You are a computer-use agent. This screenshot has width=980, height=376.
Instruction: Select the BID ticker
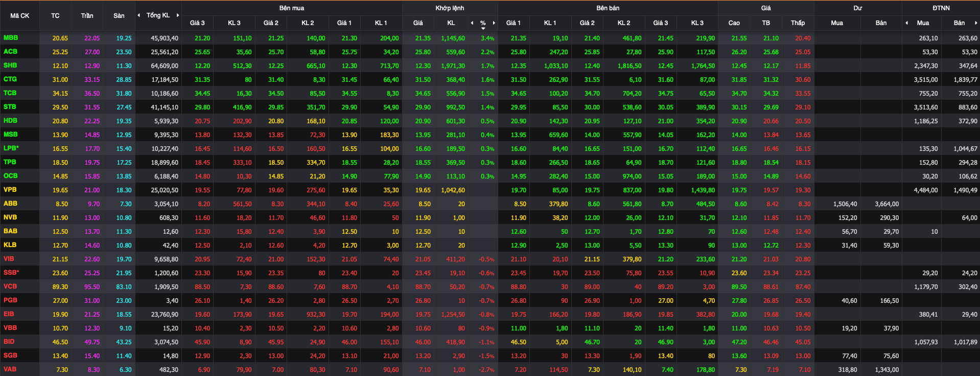9,342
